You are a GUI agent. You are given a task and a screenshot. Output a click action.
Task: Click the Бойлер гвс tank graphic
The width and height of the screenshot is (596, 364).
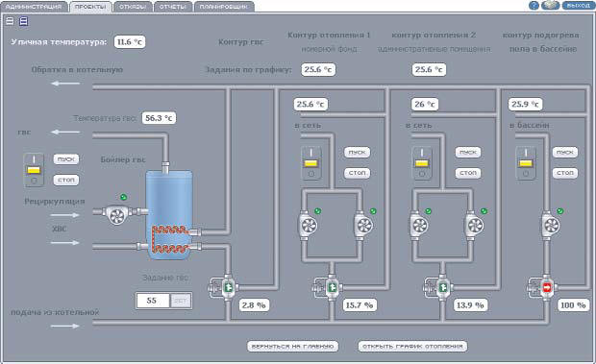pos(169,215)
